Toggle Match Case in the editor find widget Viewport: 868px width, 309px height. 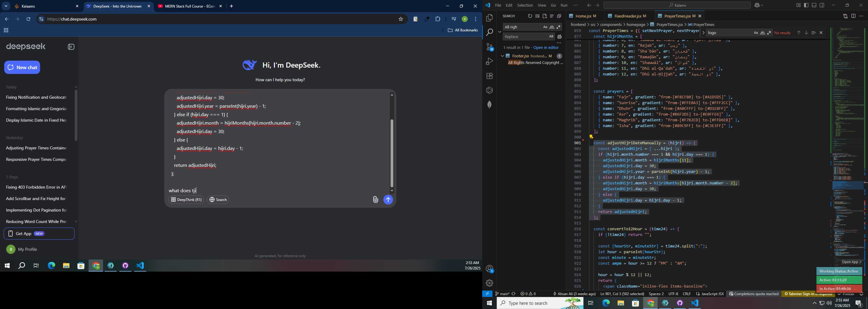tap(756, 33)
